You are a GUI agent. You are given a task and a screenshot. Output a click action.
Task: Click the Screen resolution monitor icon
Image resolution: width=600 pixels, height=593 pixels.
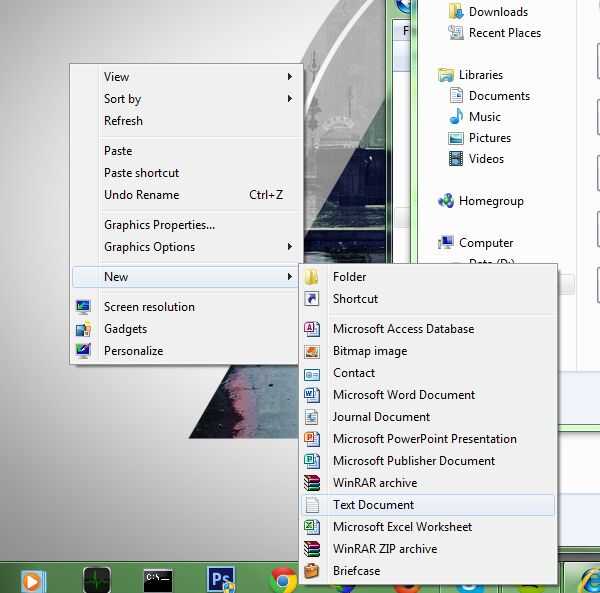coord(83,307)
